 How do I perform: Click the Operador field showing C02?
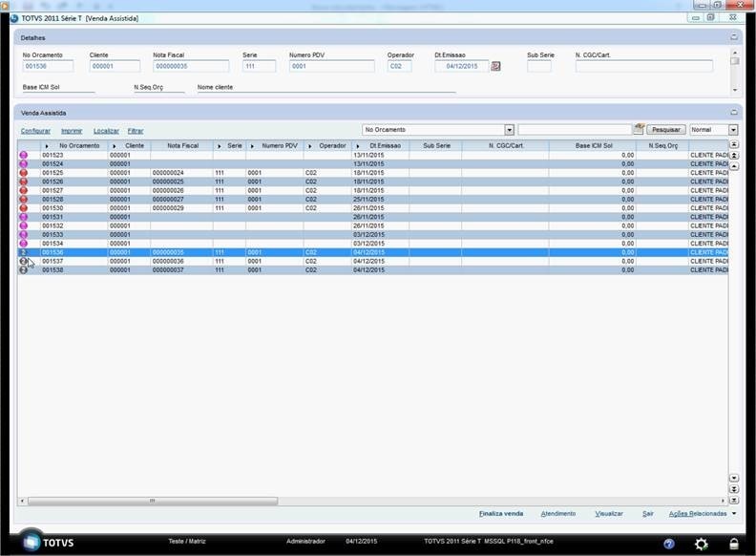coord(399,66)
